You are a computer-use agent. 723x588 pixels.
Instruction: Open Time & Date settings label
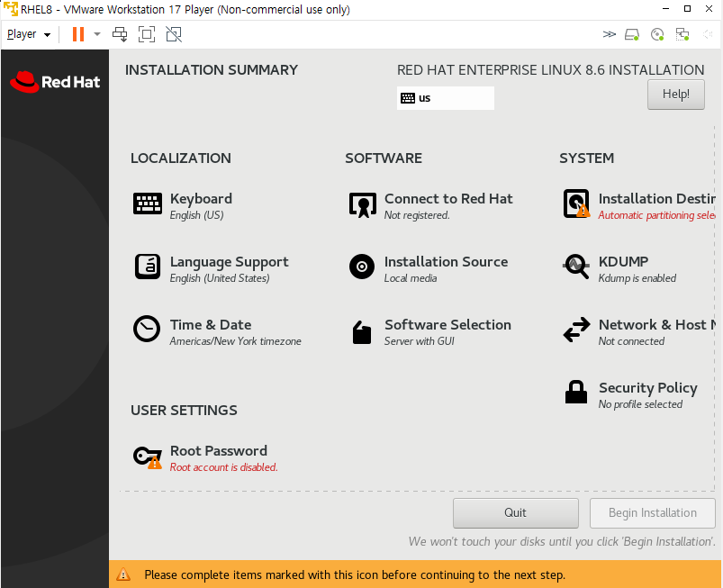coord(211,325)
